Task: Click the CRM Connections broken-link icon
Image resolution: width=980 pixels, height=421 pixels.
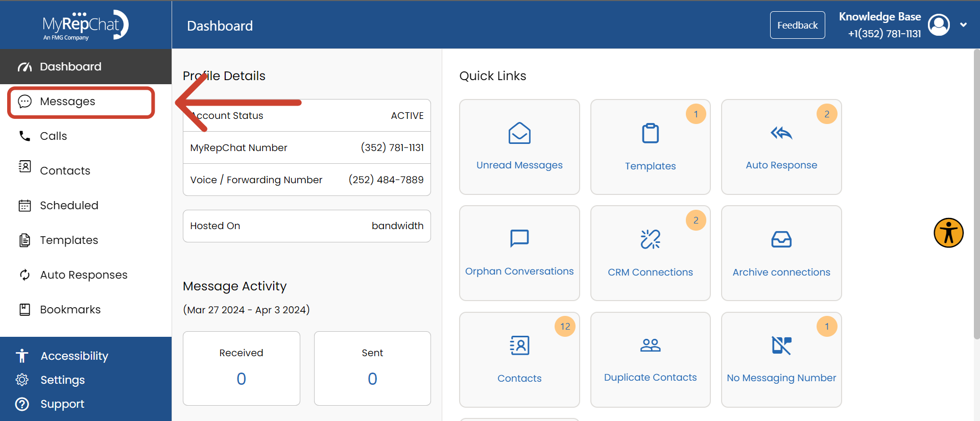Action: (x=650, y=239)
